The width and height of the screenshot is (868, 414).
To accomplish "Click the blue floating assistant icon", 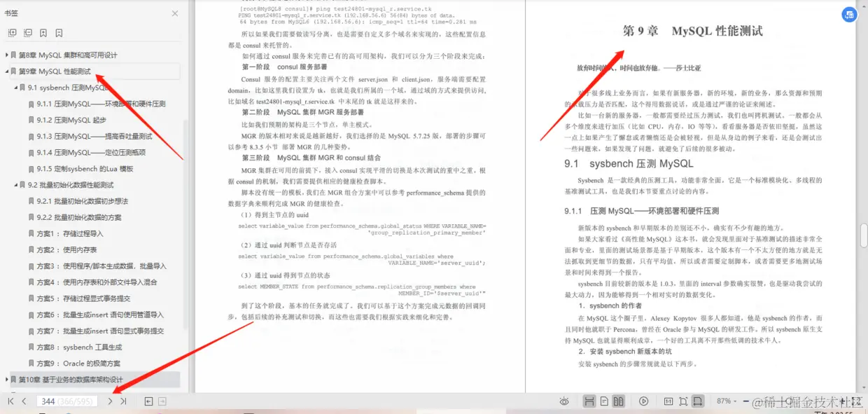I will tap(849, 15).
